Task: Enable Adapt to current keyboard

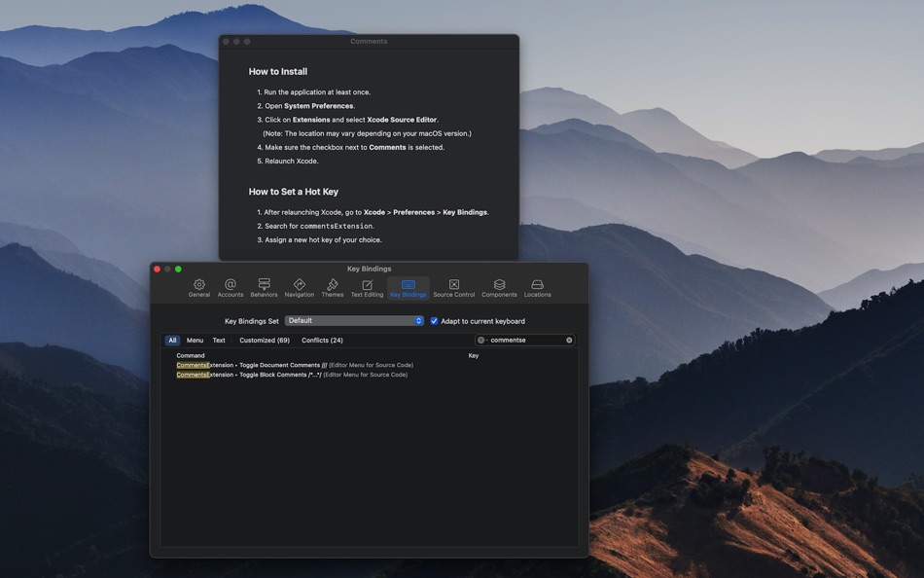Action: pos(433,320)
